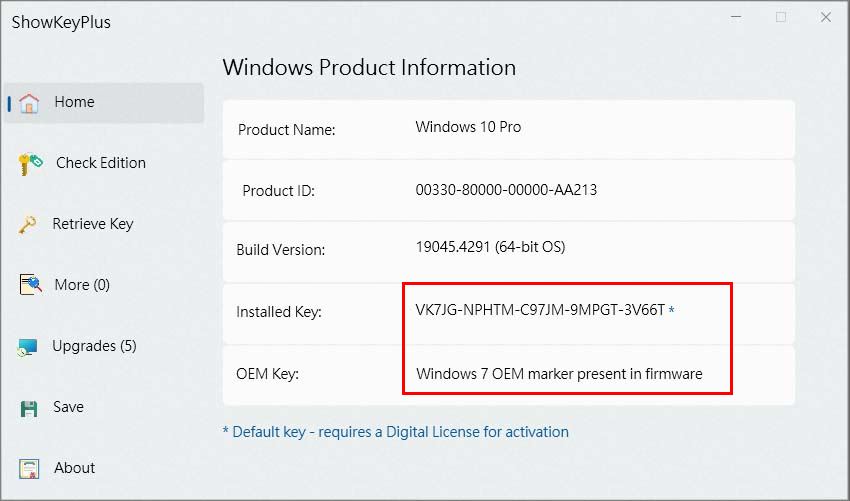Open the About page label

74,468
